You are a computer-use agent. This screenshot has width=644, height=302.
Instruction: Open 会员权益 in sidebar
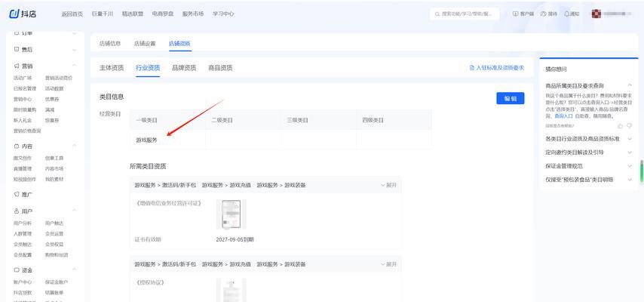click(54, 245)
